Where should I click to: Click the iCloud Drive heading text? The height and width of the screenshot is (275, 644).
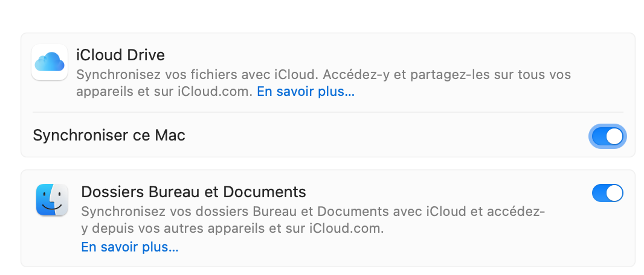point(120,55)
